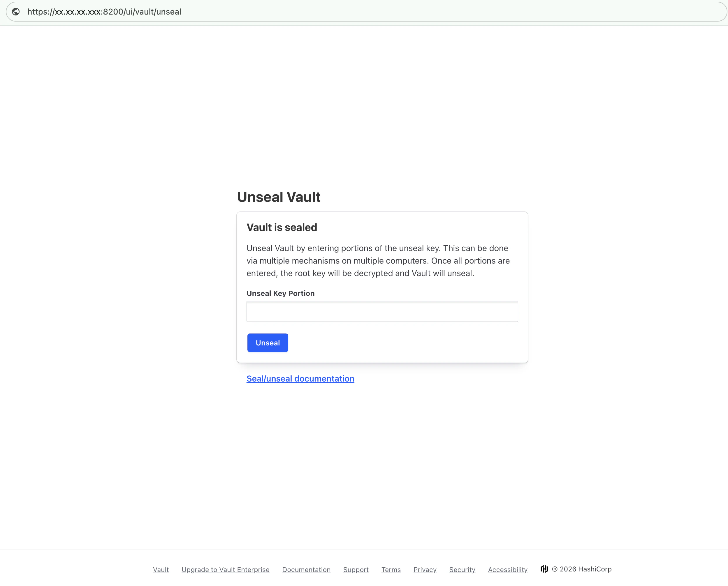The width and height of the screenshot is (728, 586).
Task: Open the Documentation footer link
Action: 306,570
